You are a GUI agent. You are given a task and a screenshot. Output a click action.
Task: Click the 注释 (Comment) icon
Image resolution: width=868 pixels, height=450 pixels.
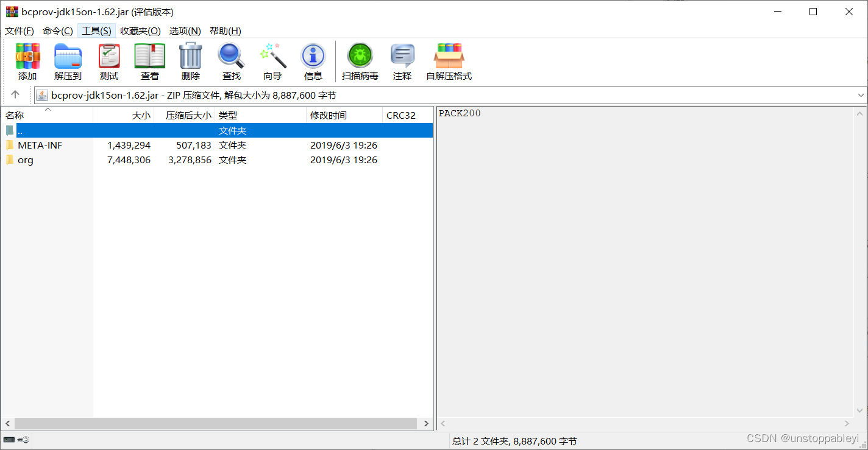[402, 56]
